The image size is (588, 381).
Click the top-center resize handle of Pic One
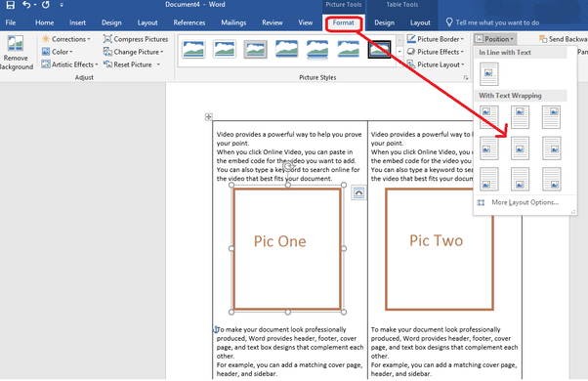pos(287,185)
